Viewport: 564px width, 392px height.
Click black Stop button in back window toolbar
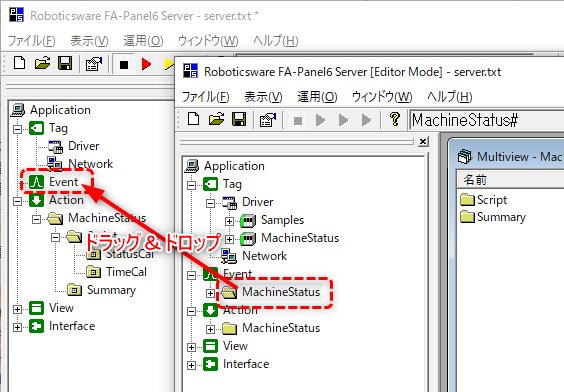click(x=124, y=65)
